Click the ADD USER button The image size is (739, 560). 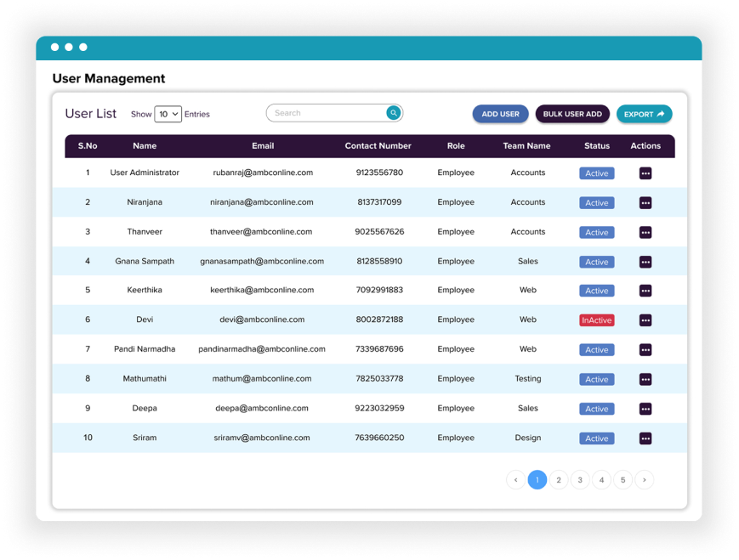[500, 113]
